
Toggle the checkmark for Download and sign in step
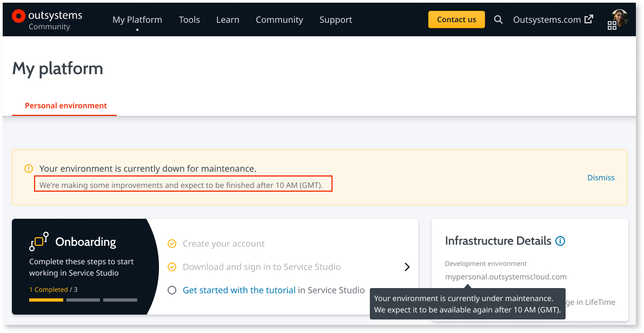pos(172,267)
